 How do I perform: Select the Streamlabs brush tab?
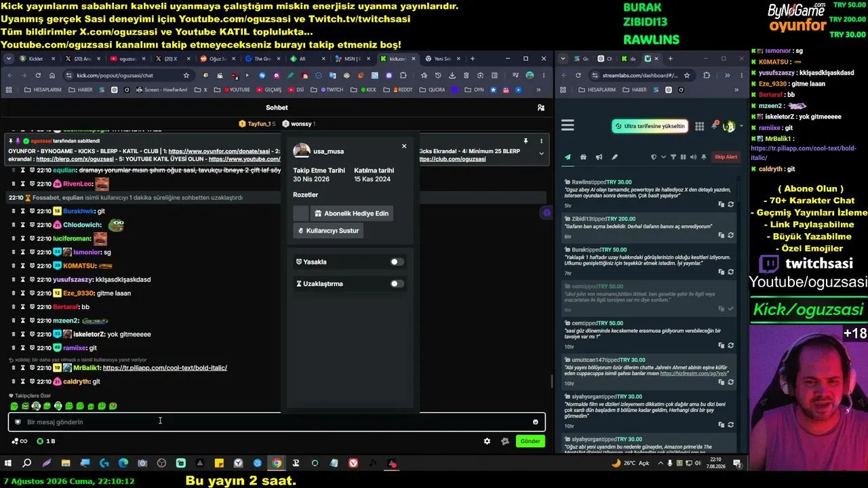click(x=614, y=157)
